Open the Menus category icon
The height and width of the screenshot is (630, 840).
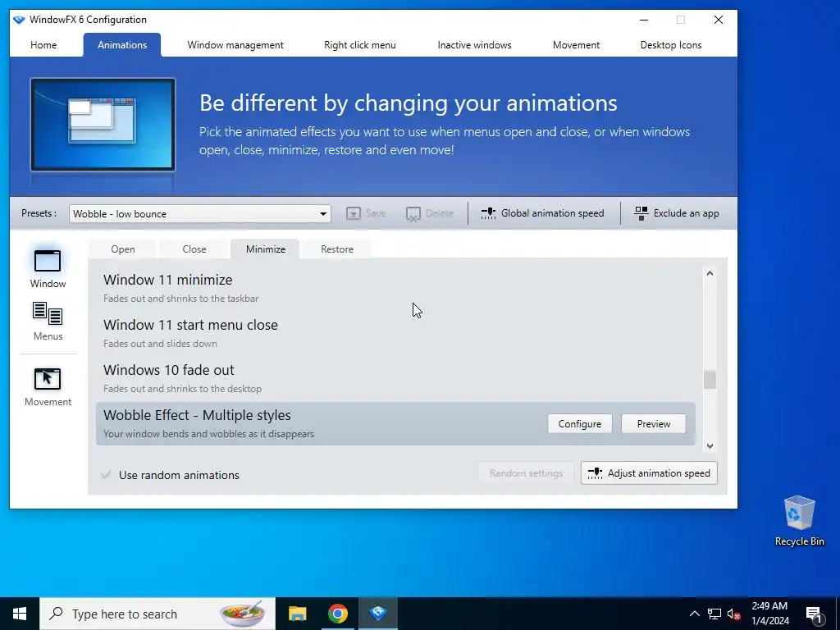(48, 314)
